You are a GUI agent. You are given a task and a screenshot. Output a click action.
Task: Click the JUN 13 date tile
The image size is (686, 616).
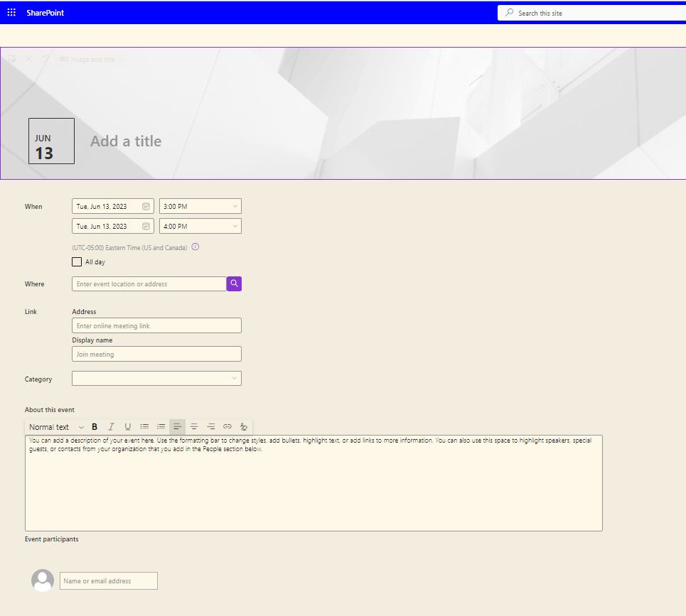[x=52, y=141]
